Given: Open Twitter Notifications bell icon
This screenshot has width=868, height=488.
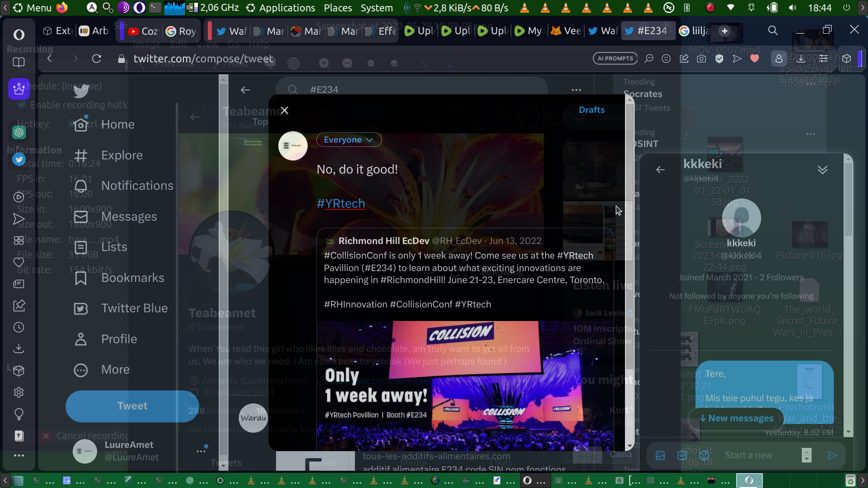Looking at the screenshot, I should point(81,186).
